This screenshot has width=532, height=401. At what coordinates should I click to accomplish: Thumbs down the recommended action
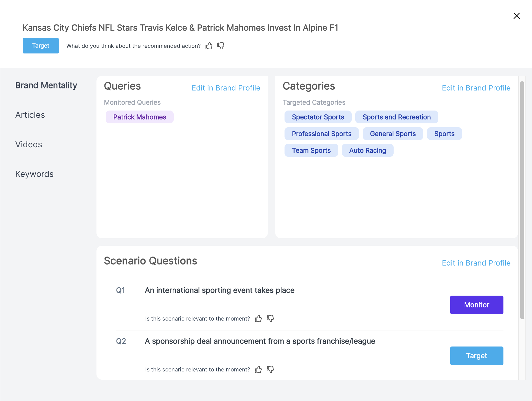(221, 46)
